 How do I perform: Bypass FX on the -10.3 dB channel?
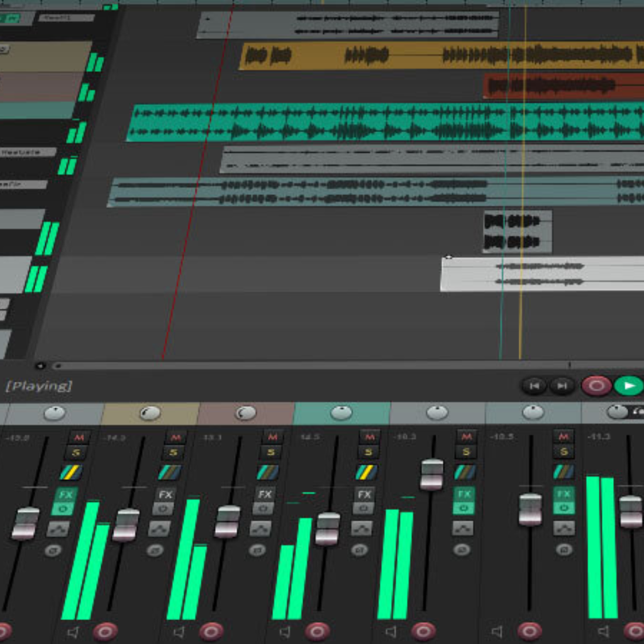tap(464, 508)
